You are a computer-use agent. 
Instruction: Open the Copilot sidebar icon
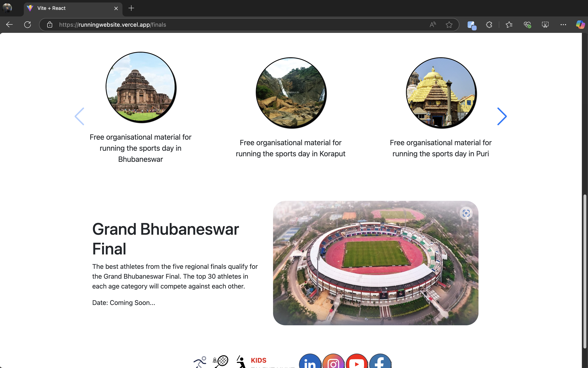[580, 25]
